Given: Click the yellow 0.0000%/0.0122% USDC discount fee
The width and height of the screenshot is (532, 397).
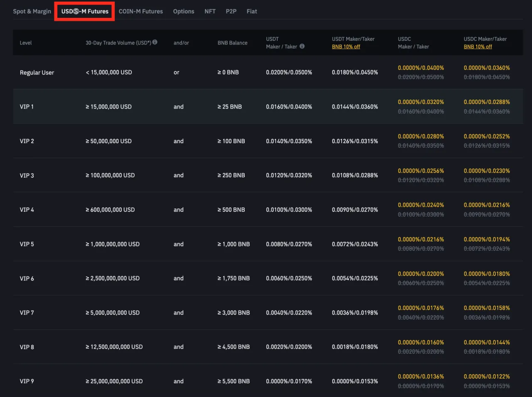Looking at the screenshot, I should coord(487,377).
